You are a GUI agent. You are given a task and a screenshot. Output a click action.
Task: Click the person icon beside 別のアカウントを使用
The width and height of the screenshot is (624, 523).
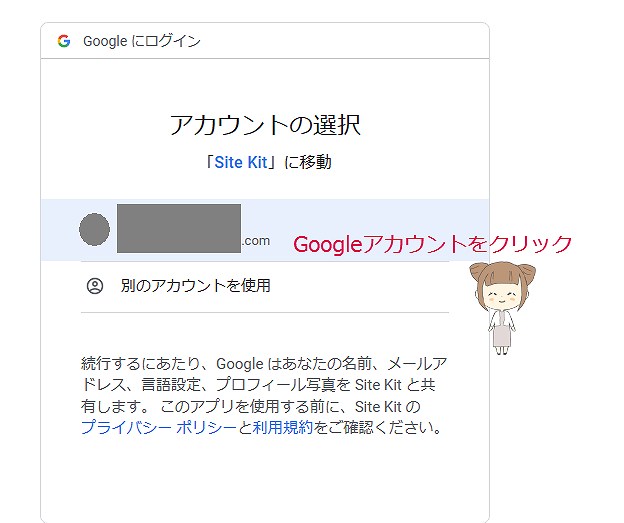pyautogui.click(x=95, y=286)
